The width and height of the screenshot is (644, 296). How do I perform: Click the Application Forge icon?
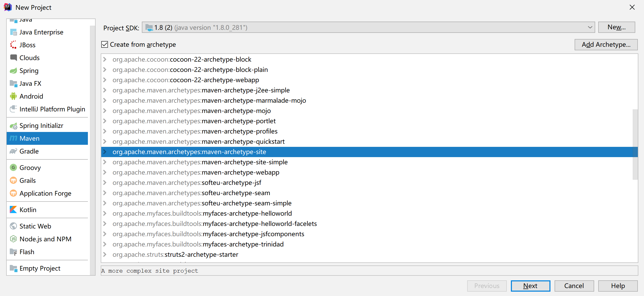click(x=13, y=193)
